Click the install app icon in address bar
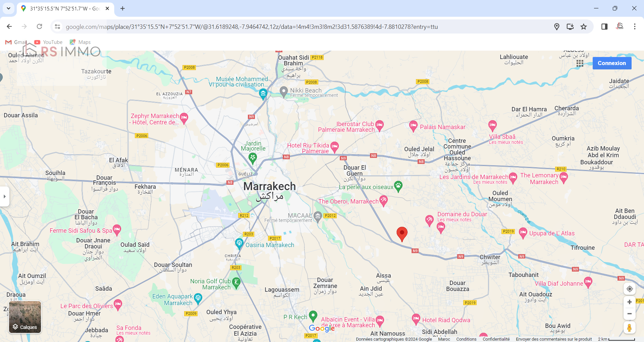644x342 pixels. [x=570, y=26]
